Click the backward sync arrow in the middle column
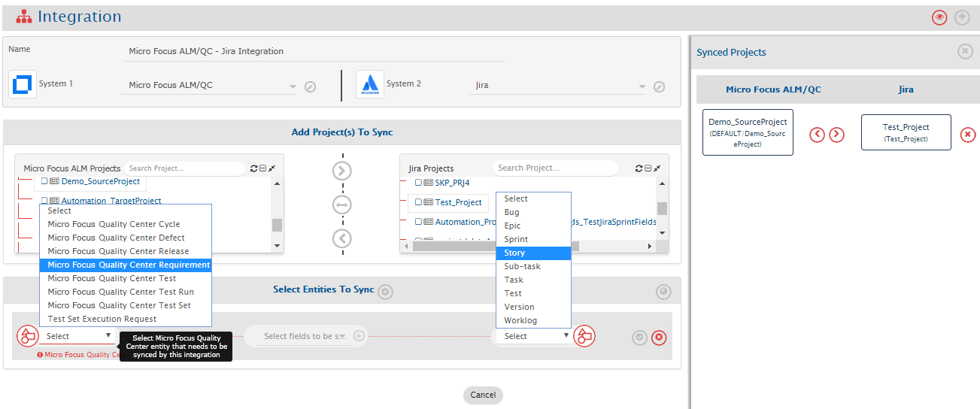 (x=342, y=238)
